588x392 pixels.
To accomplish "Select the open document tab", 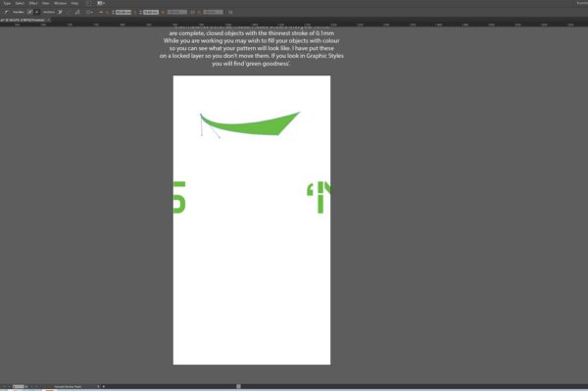I will click(24, 20).
